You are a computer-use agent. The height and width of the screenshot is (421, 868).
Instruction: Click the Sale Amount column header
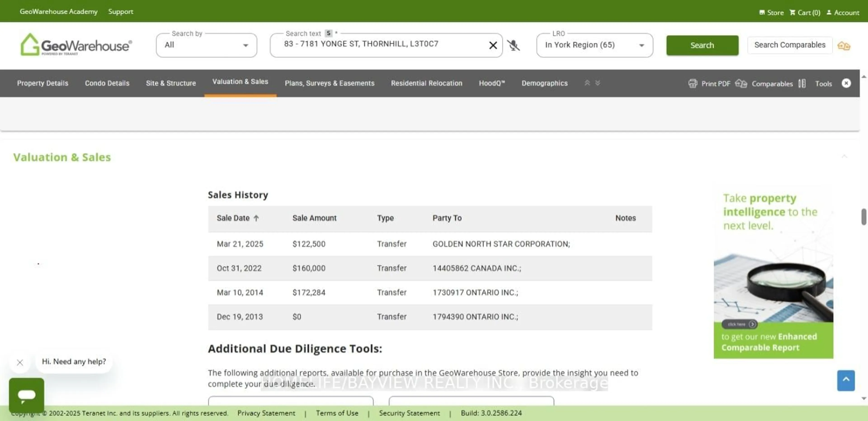[314, 218]
